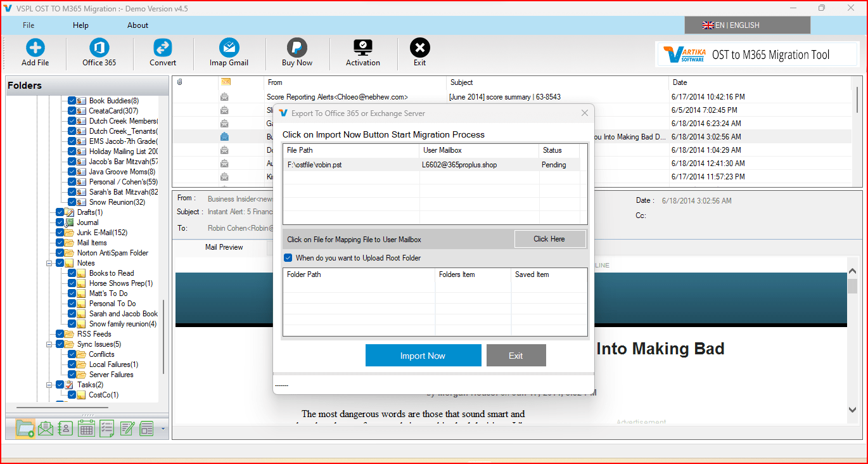
Task: Select the calendar icon in bottom bar
Action: coord(86,429)
